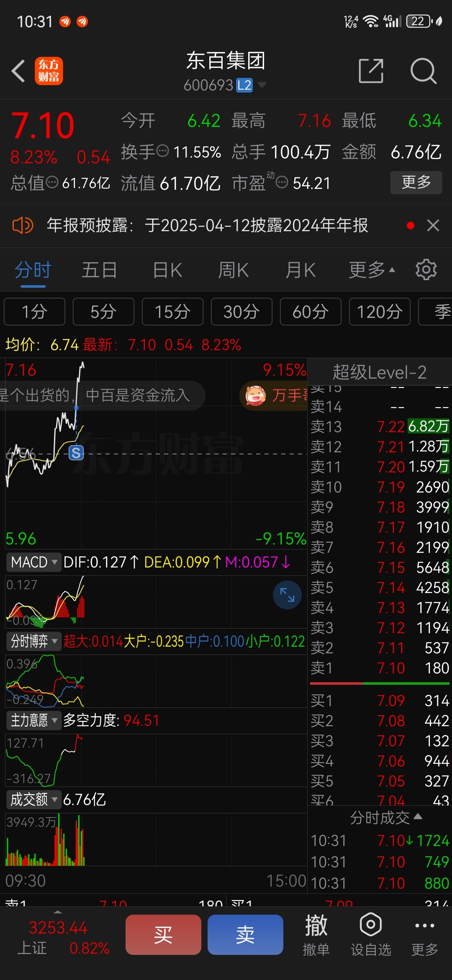
Task: Expand the 更多 chart period dropdown
Action: 372,270
